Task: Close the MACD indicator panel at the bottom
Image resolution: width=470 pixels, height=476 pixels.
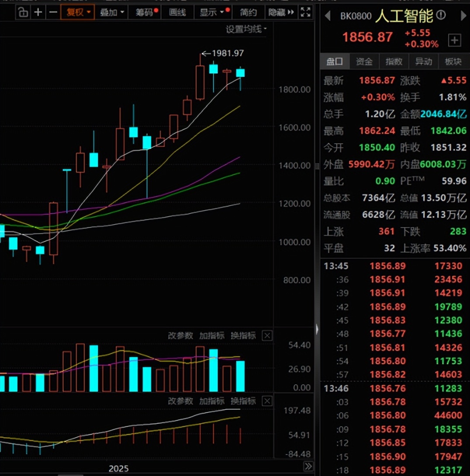Action: [267, 401]
